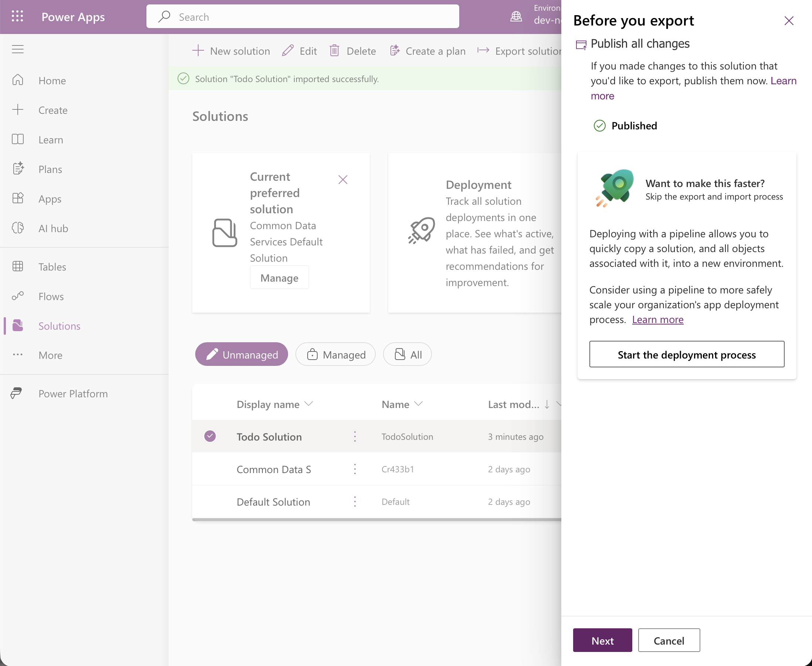Image resolution: width=812 pixels, height=666 pixels.
Task: Select the All filter pill
Action: pos(407,354)
